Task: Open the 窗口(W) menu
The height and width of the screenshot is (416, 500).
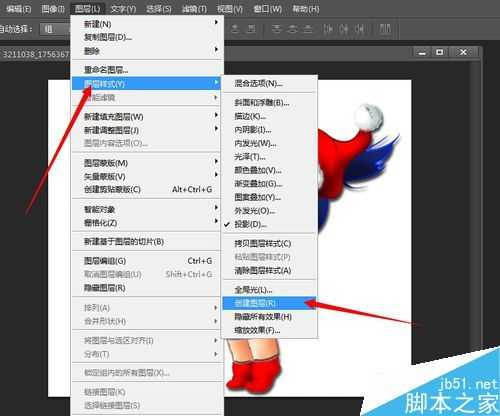Action: pos(268,9)
